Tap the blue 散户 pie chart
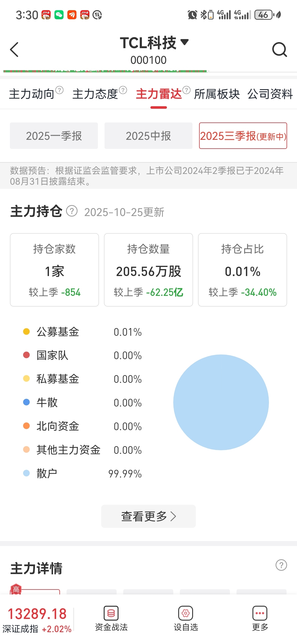 (221, 402)
